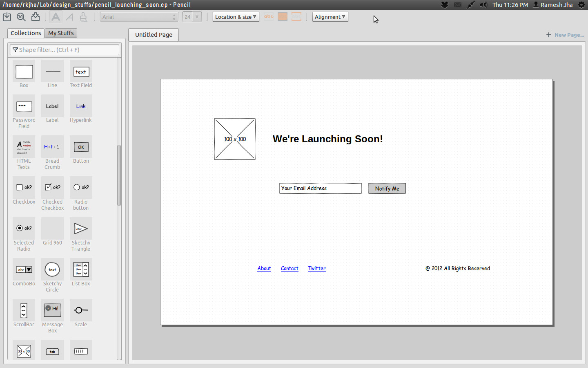Switch to the Collections tab
The width and height of the screenshot is (588, 368).
pyautogui.click(x=25, y=33)
